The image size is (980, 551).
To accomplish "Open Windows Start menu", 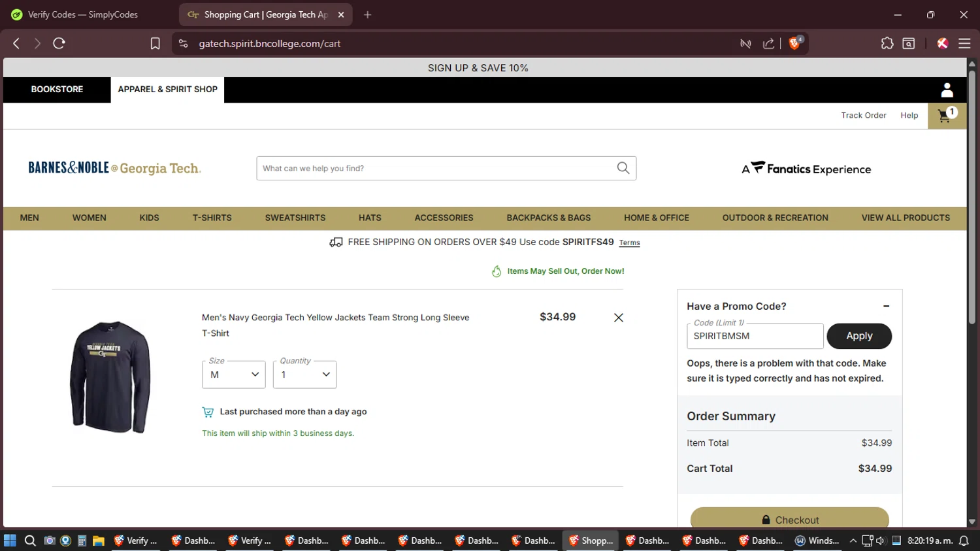I will pyautogui.click(x=10, y=541).
